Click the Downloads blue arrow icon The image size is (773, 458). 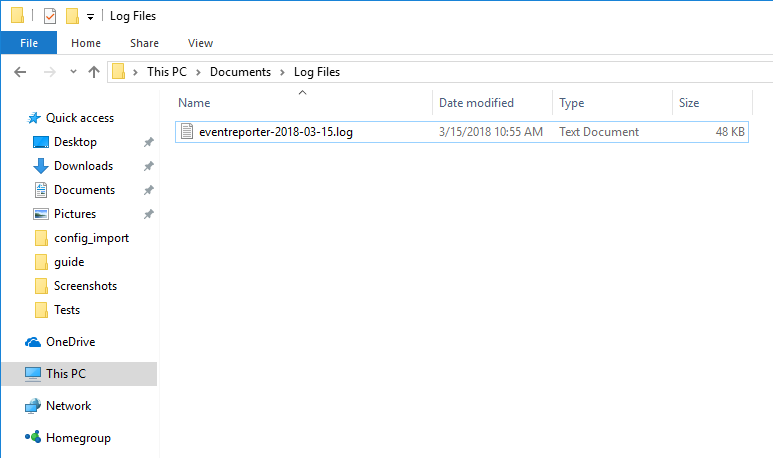41,166
